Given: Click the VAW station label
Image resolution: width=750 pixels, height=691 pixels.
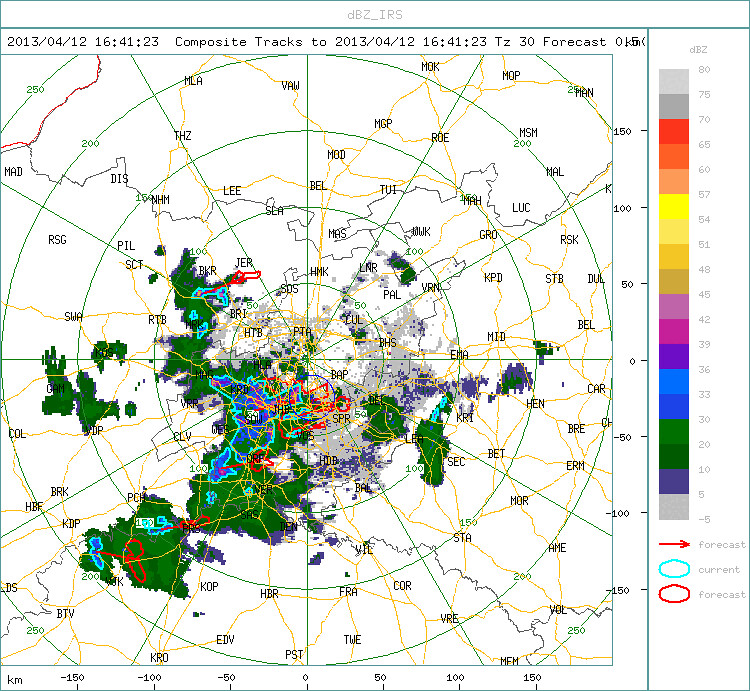Looking at the screenshot, I should click(290, 86).
